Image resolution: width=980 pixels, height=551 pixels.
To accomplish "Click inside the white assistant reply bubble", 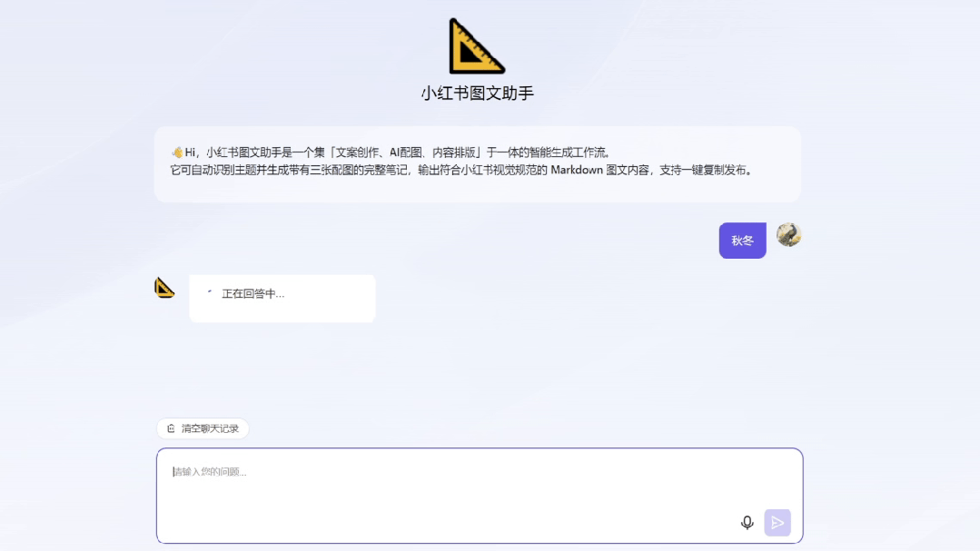I will 282,298.
